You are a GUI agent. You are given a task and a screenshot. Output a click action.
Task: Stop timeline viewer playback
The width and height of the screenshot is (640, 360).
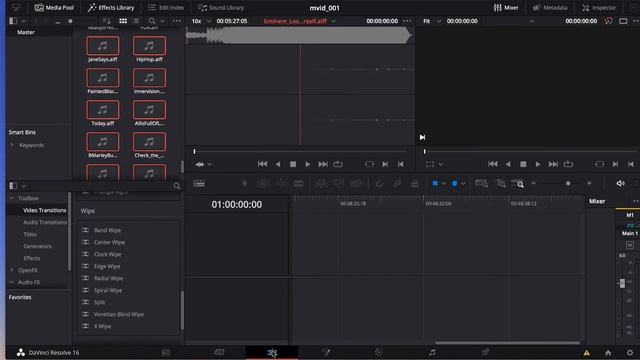coord(523,164)
